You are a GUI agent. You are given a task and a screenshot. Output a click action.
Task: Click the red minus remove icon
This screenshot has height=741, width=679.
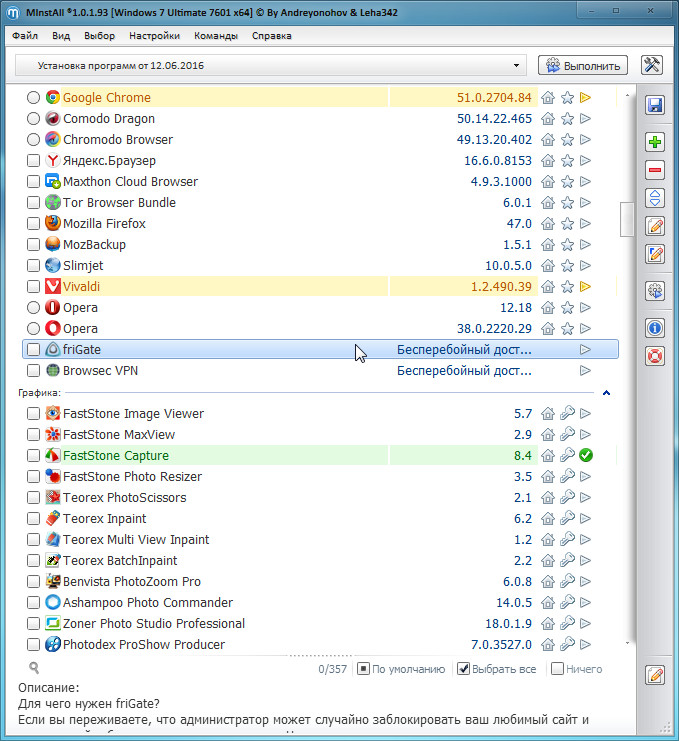click(655, 170)
